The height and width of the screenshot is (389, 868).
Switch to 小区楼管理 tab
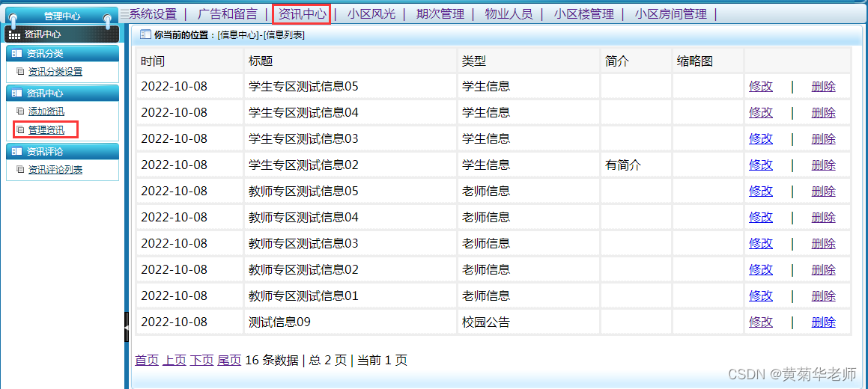point(583,13)
